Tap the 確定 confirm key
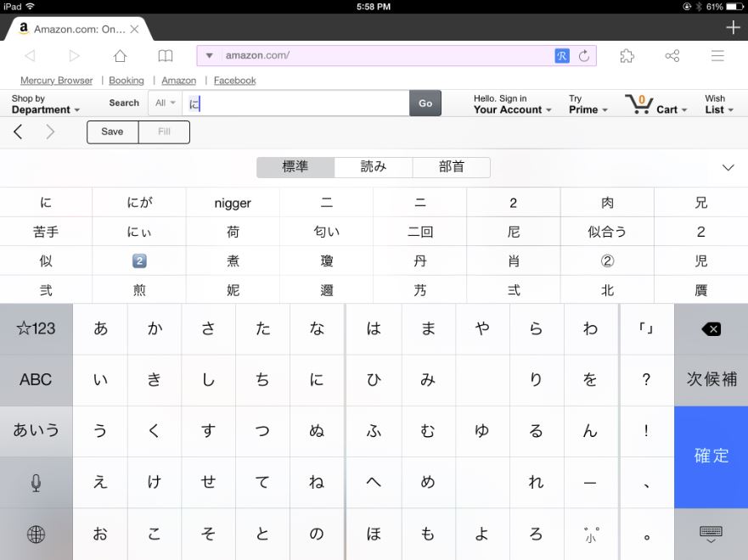The image size is (748, 560). (x=711, y=456)
